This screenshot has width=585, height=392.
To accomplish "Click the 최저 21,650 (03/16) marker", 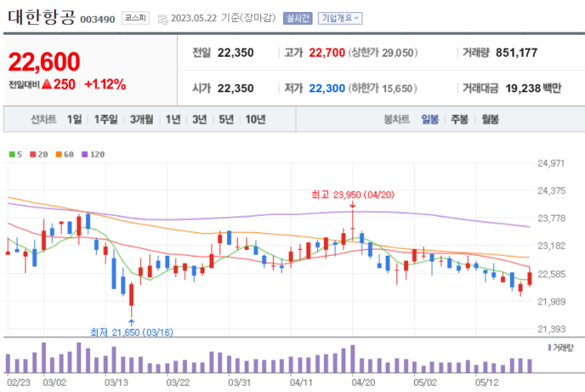I will (x=132, y=332).
